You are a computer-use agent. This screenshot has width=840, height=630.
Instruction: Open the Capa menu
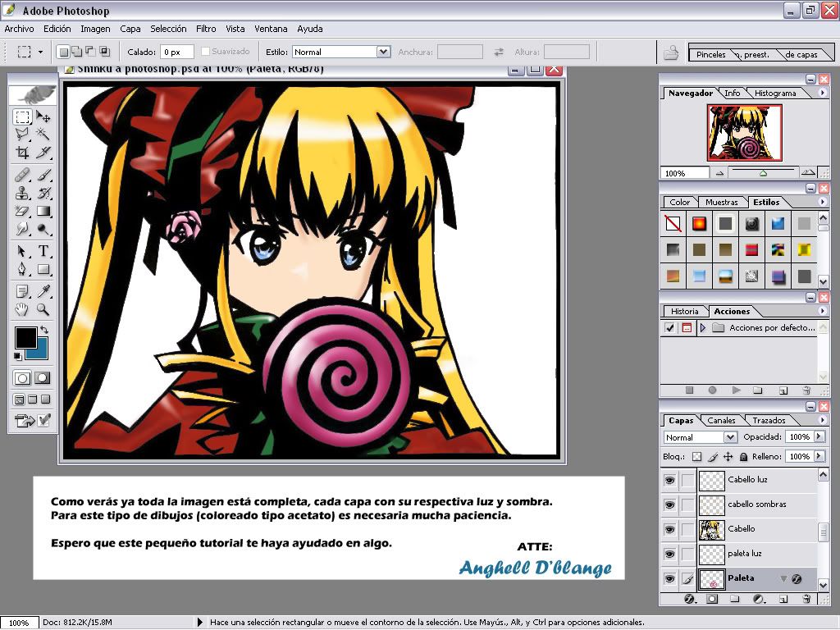coord(130,29)
